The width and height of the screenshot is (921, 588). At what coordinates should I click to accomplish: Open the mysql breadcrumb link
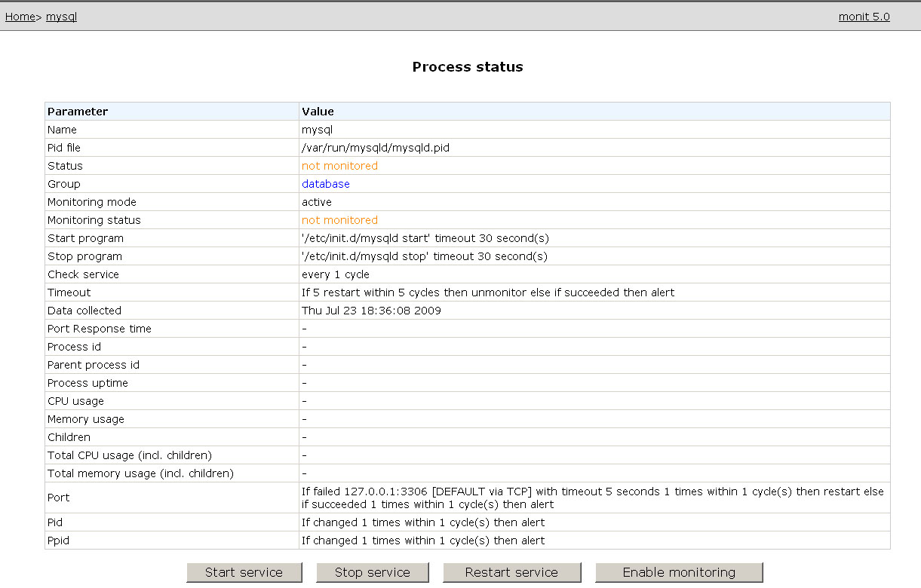pyautogui.click(x=61, y=17)
